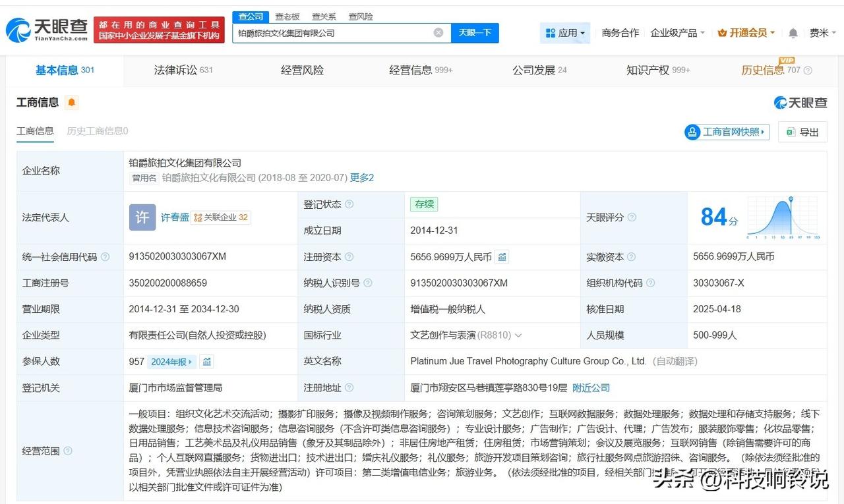This screenshot has height=504, width=844.
Task: Expand the 企业级产品 dropdown
Action: 678,33
